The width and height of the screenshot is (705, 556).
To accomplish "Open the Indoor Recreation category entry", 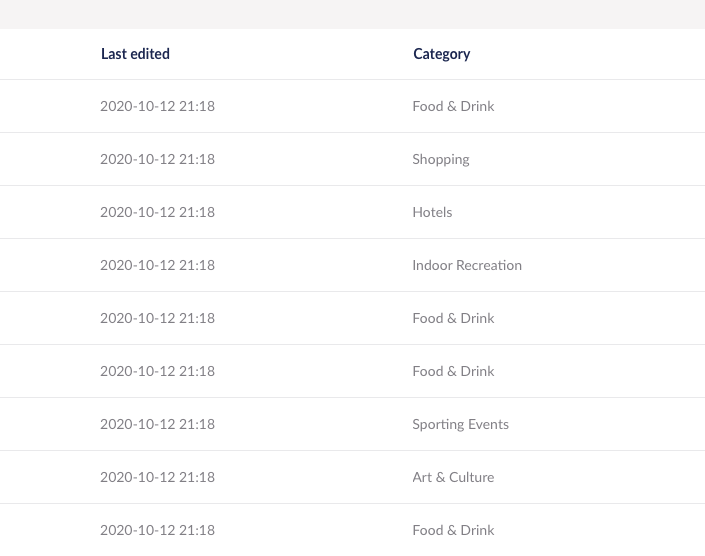I will pos(467,265).
